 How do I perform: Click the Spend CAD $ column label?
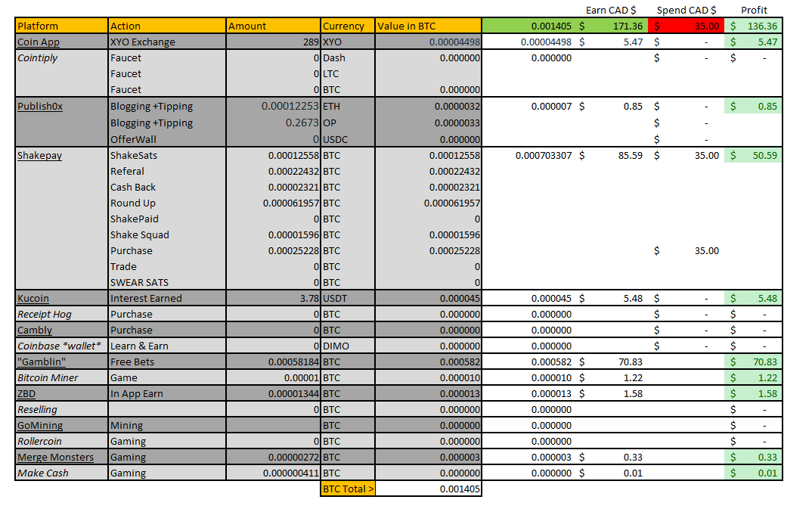point(686,11)
